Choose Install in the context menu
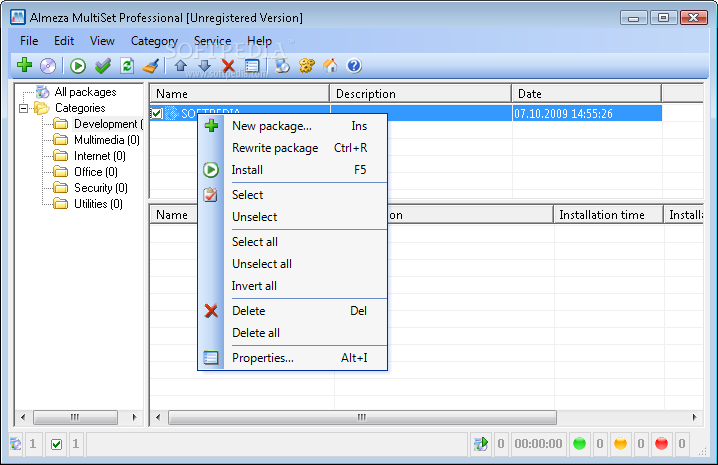This screenshot has width=718, height=465. tap(293, 170)
